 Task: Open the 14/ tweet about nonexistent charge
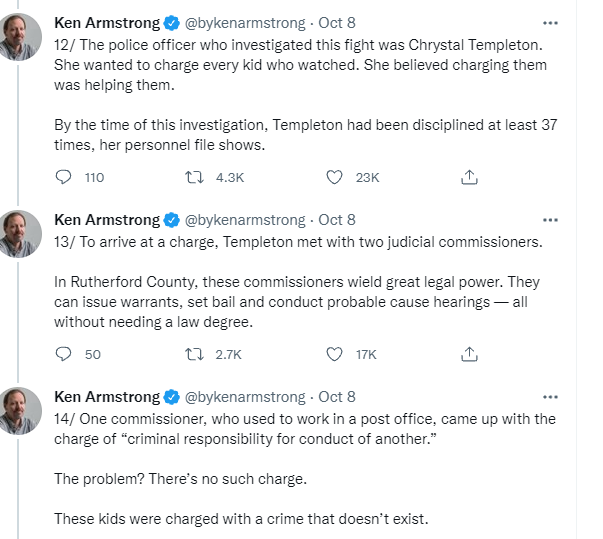click(300, 478)
